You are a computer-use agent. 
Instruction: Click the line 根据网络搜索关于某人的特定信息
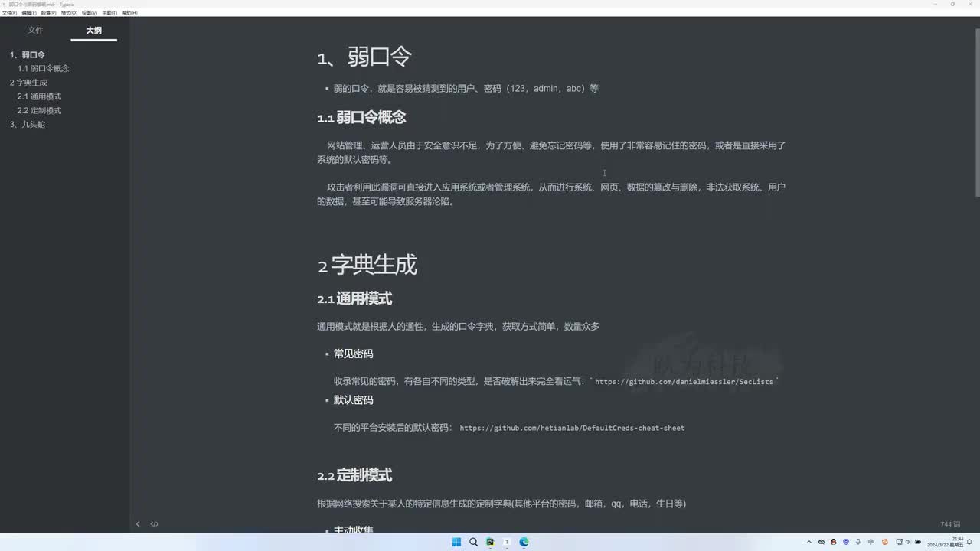pyautogui.click(x=501, y=504)
